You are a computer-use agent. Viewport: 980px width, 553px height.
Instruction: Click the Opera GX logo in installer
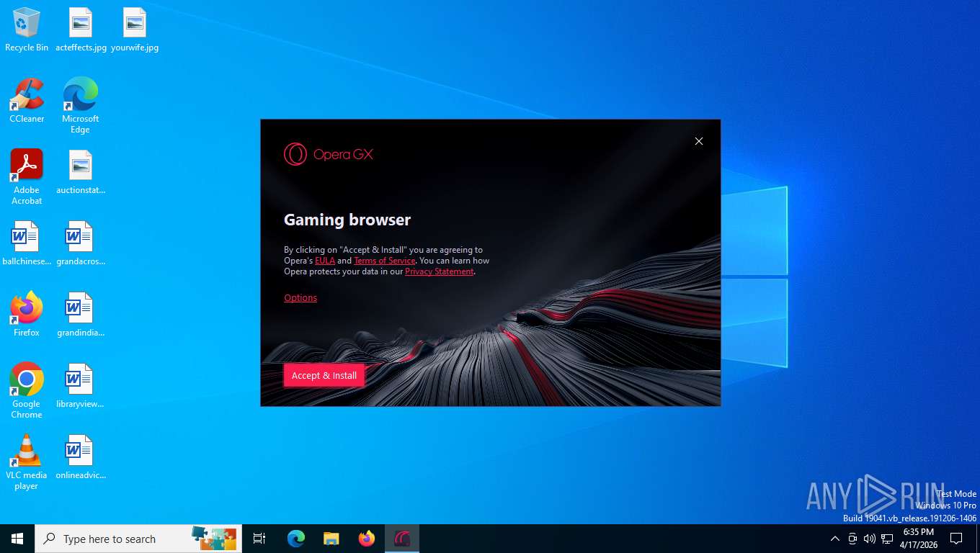[329, 154]
